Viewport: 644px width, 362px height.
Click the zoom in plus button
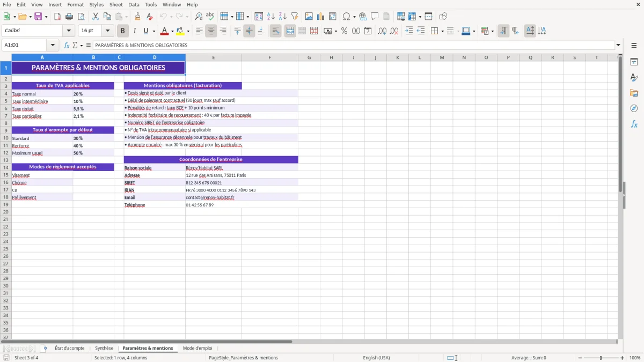[x=622, y=358]
